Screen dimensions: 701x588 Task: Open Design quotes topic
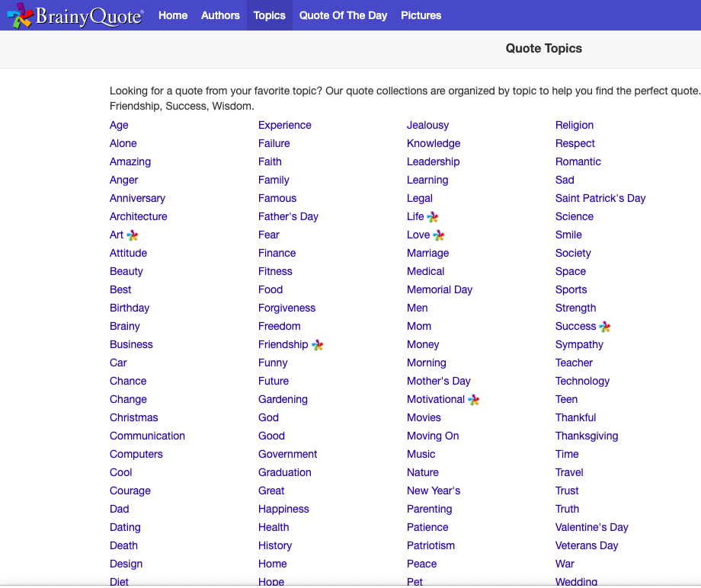(126, 564)
